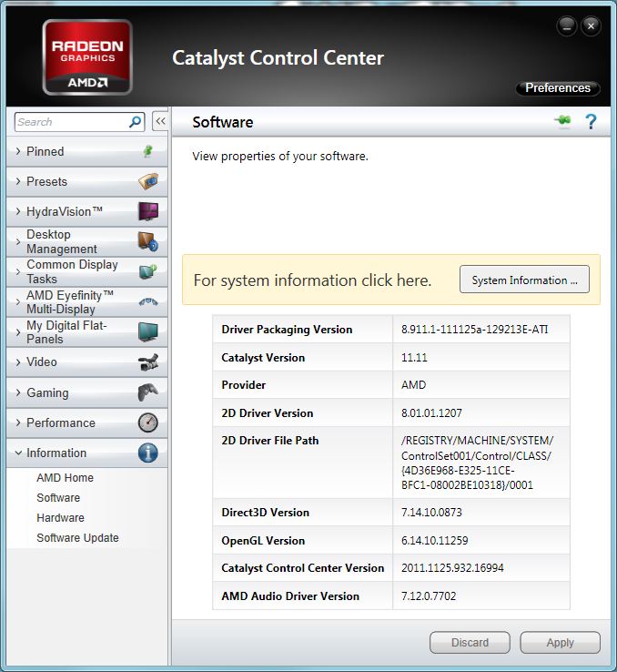The height and width of the screenshot is (672, 617).
Task: Expand the HydraVision section chevron
Action: click(x=18, y=211)
